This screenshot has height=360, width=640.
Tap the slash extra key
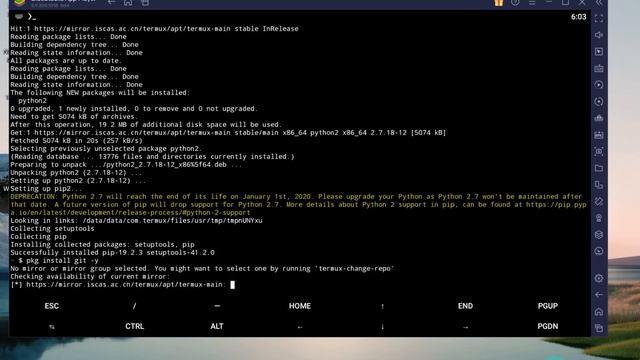click(135, 306)
